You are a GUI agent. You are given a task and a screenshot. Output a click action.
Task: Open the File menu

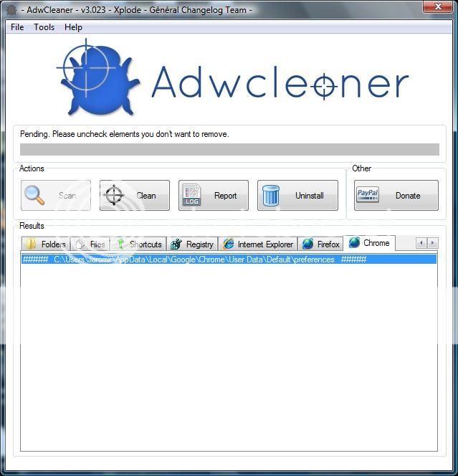17,27
